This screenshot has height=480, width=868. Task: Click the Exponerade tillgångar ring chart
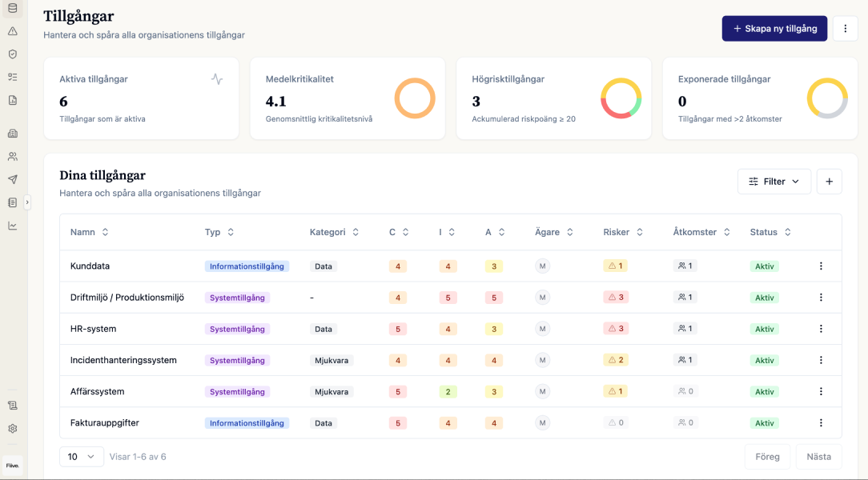(827, 98)
